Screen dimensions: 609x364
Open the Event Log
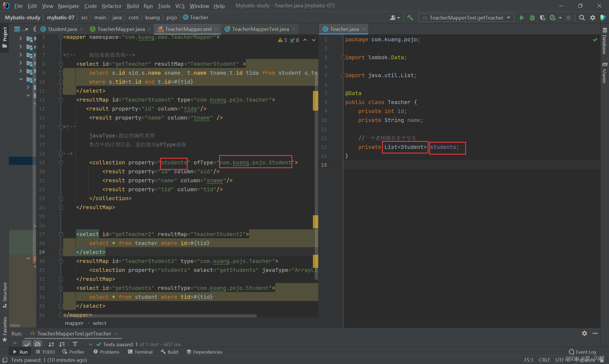pos(582,352)
